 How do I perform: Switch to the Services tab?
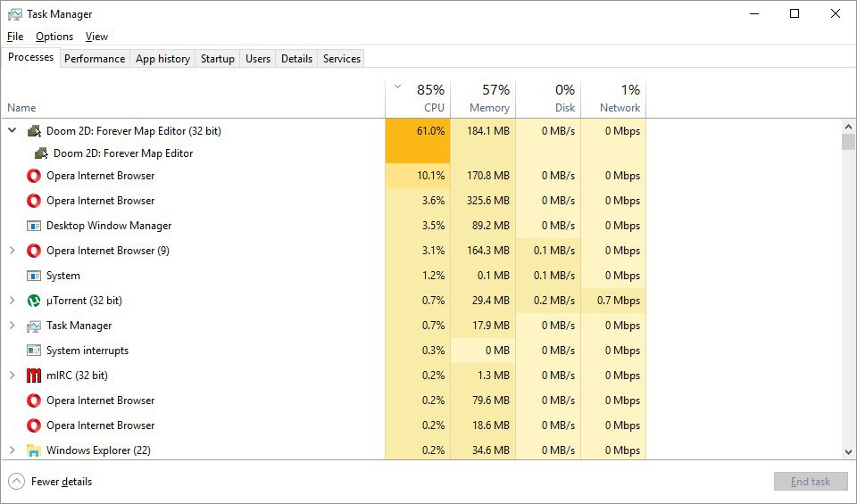342,58
